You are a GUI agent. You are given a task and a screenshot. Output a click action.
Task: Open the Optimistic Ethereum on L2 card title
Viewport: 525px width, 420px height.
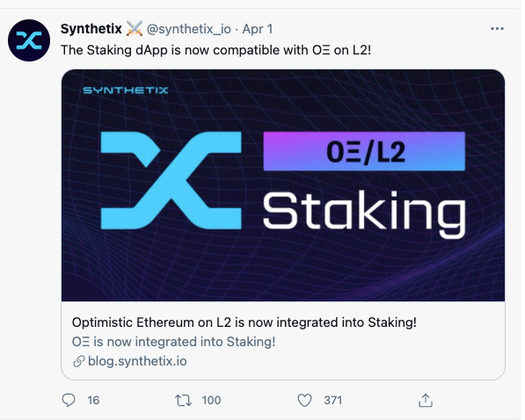tap(244, 322)
